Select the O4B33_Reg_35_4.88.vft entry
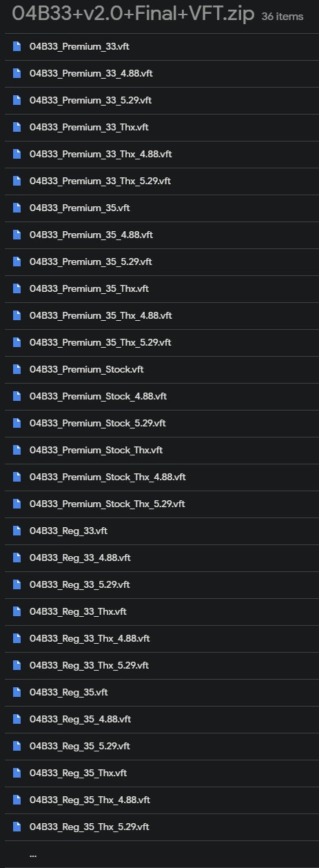This screenshot has height=868, width=319. tap(159, 720)
